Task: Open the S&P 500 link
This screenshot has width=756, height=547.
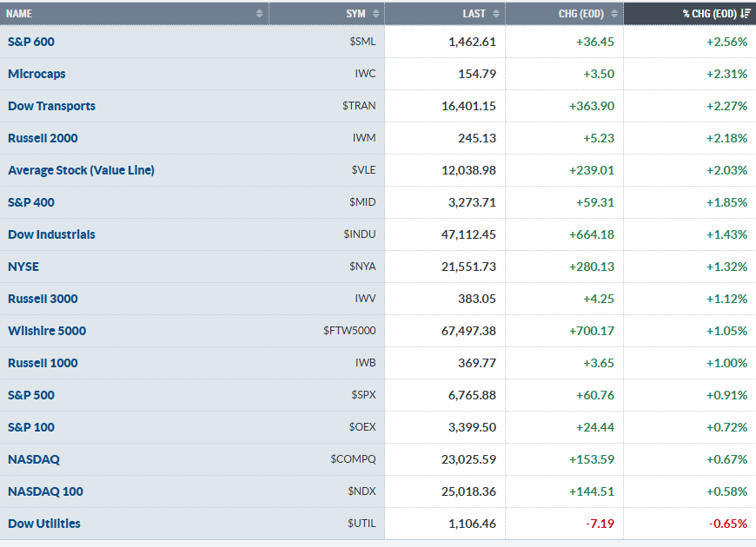Action: 31,395
